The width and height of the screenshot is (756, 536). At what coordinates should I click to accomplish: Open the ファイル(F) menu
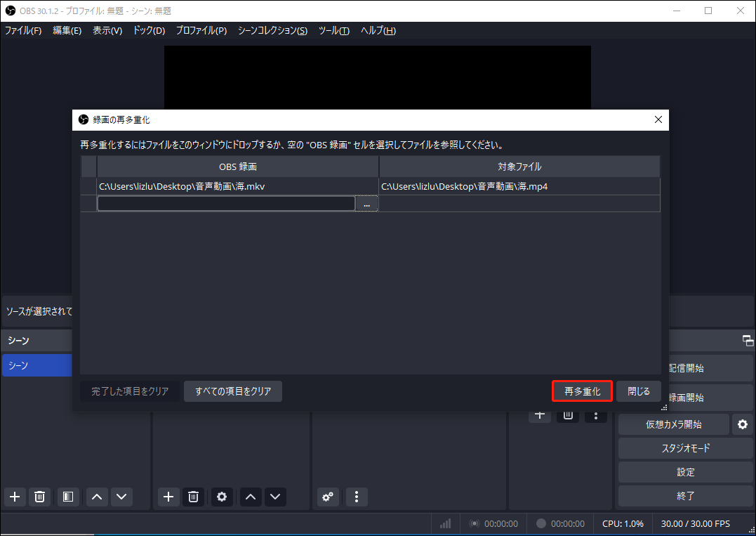(23, 30)
